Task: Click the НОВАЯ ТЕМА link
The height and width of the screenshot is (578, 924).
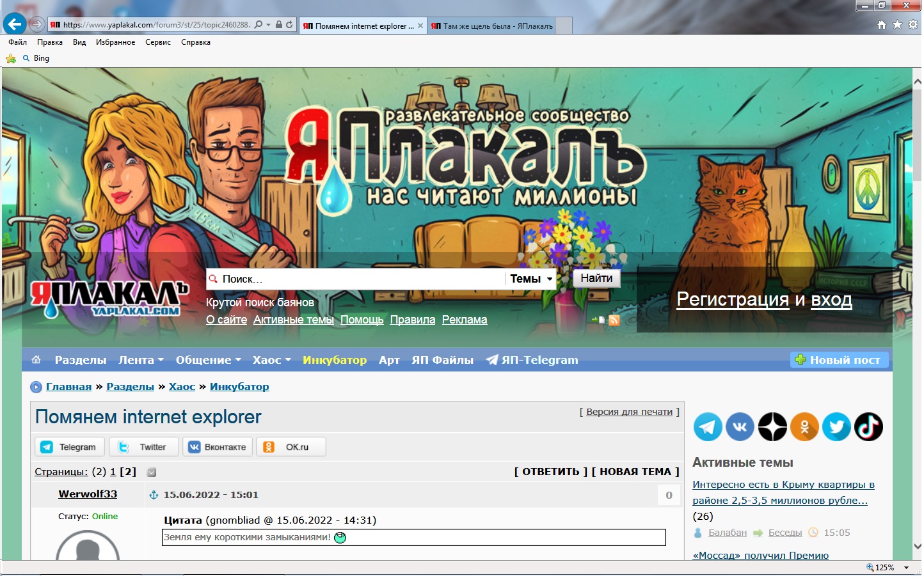Action: pos(635,473)
